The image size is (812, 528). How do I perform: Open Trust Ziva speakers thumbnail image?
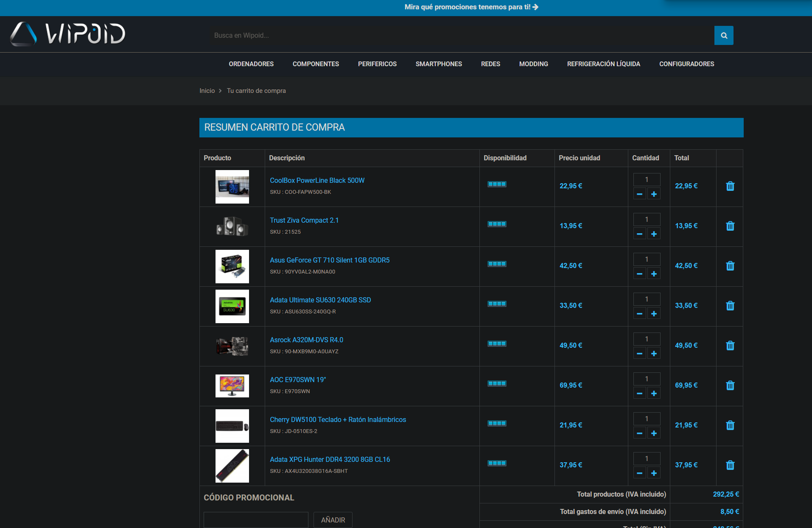point(232,226)
